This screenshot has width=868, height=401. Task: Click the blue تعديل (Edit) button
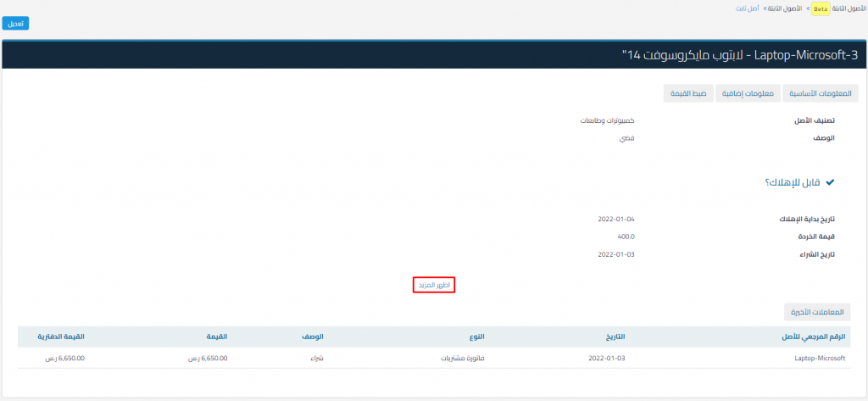tap(15, 24)
